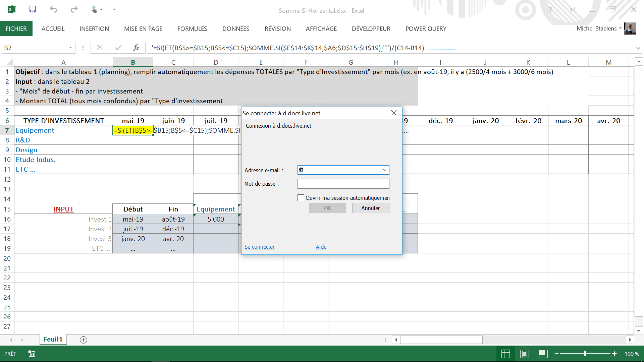Switch to Page Layout view icon
This screenshot has height=362, width=644.
coord(525,354)
